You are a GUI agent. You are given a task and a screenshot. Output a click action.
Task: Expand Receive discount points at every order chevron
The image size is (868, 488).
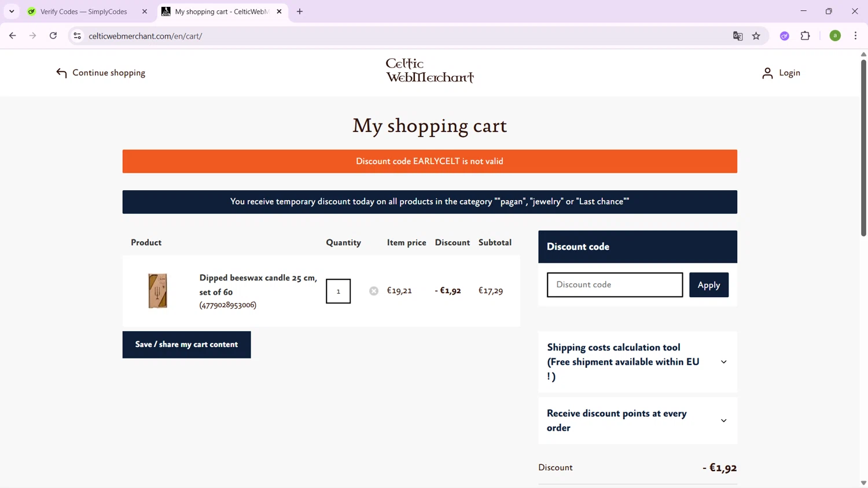(x=723, y=420)
